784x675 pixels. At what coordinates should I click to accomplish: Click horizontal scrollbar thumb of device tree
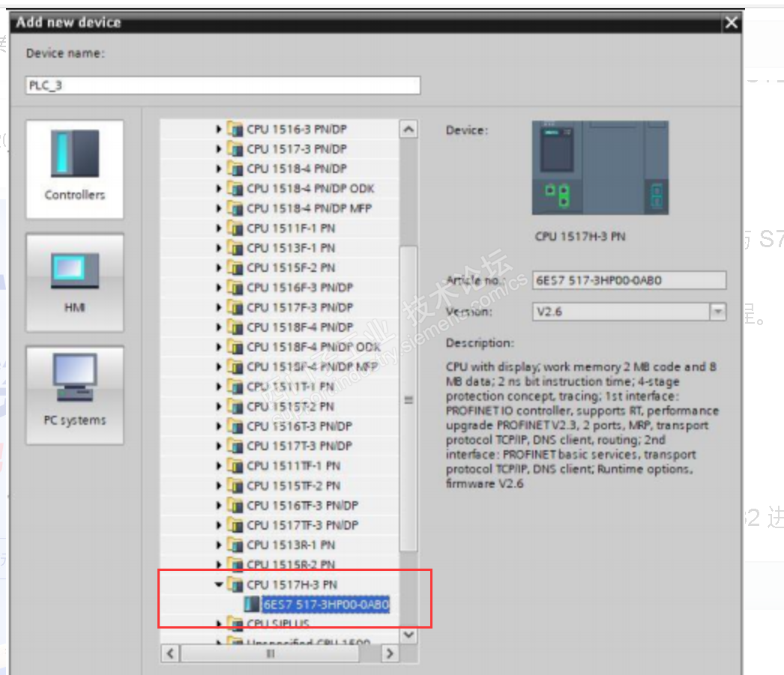pos(270,653)
